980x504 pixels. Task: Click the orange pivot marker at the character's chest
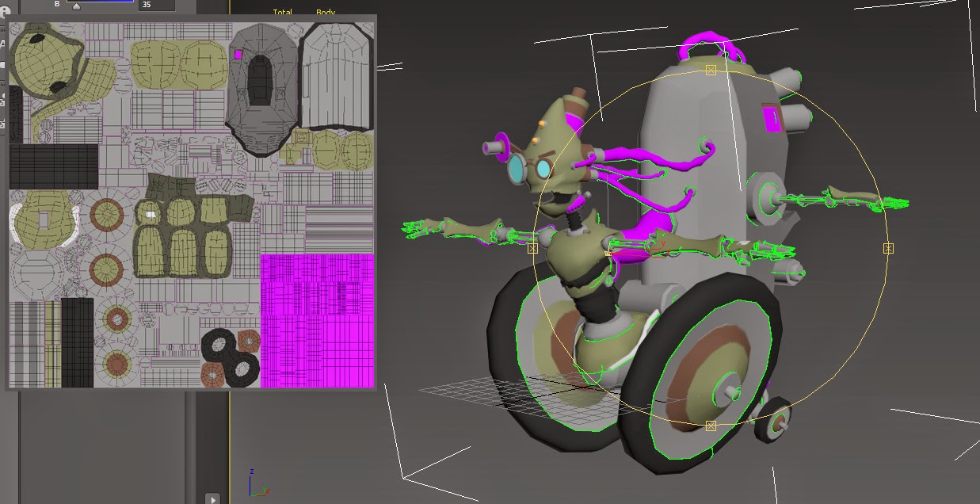click(608, 254)
